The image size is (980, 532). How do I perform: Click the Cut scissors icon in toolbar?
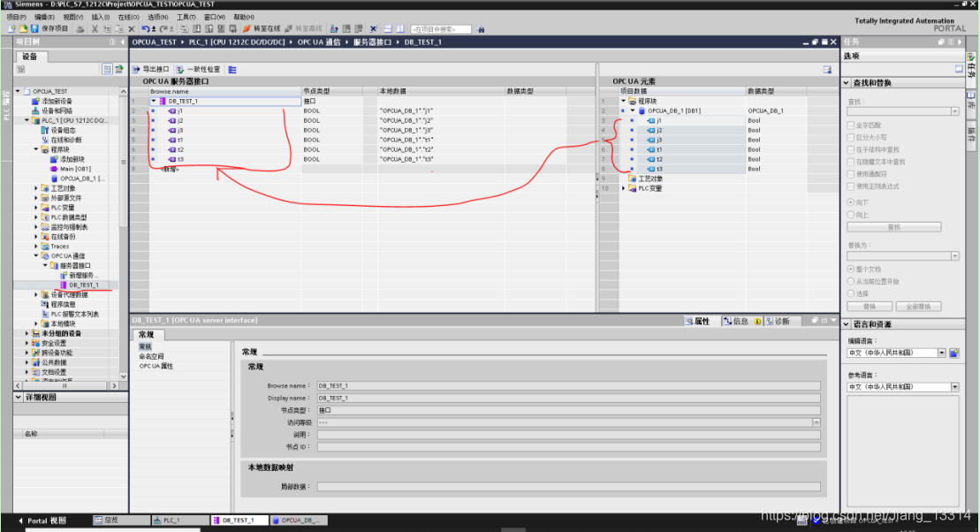95,29
